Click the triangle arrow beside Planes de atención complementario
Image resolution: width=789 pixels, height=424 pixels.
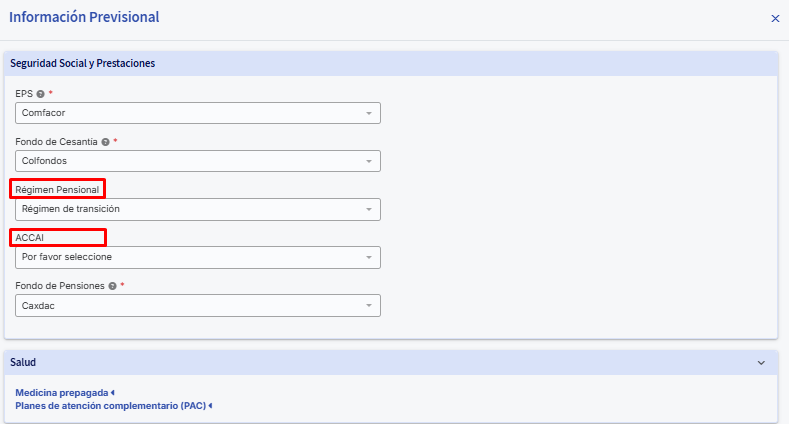click(210, 405)
